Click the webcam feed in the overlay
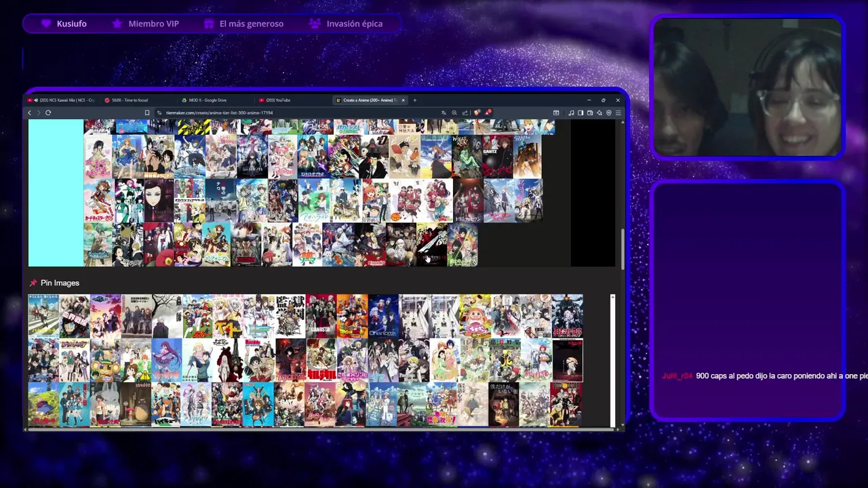This screenshot has height=488, width=868. click(x=747, y=87)
